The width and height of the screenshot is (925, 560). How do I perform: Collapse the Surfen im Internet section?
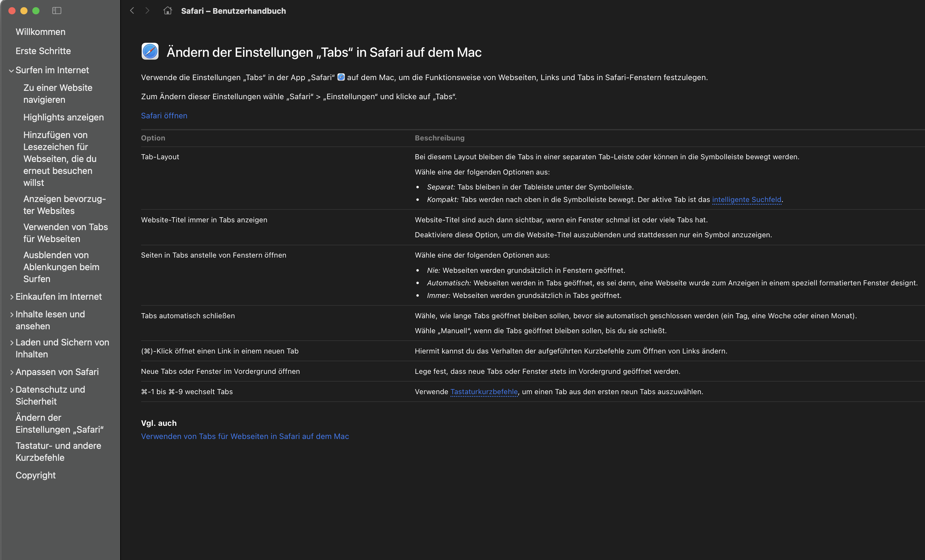click(11, 71)
